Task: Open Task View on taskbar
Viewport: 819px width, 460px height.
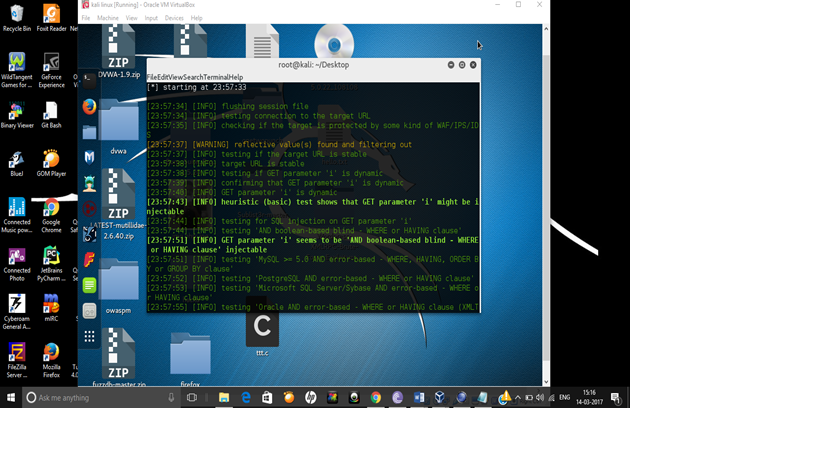Action: [192, 397]
